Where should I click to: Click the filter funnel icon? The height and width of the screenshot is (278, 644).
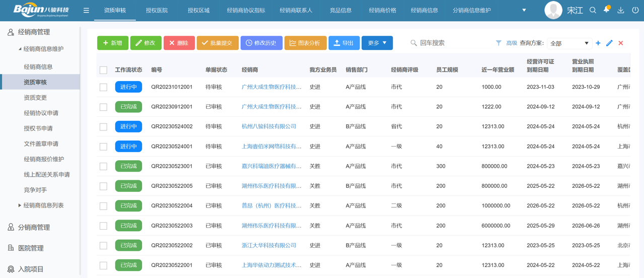pos(498,43)
